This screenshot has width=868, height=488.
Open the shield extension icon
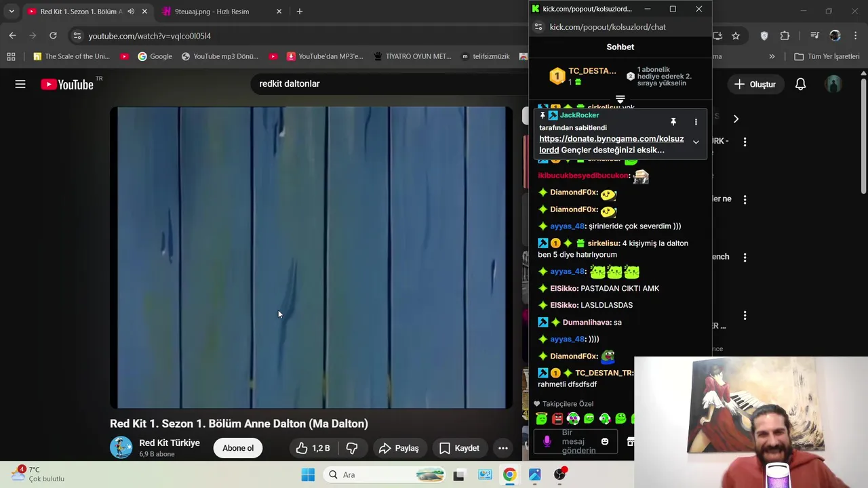(764, 35)
